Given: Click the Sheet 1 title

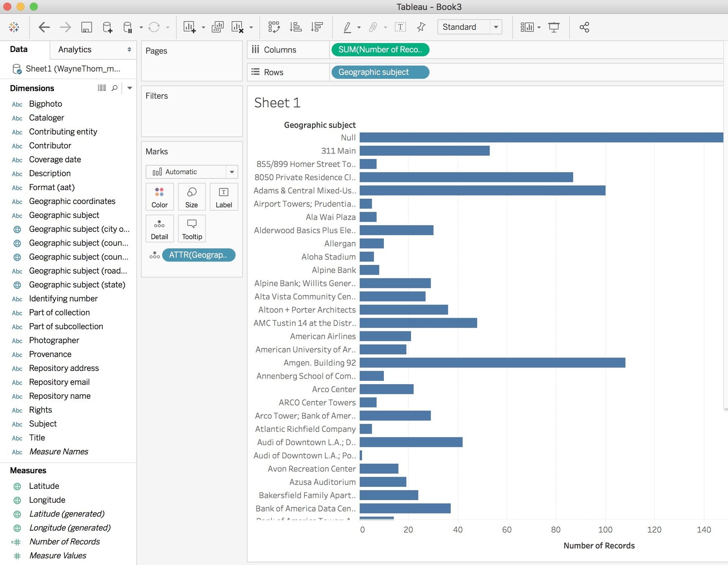Looking at the screenshot, I should [277, 103].
